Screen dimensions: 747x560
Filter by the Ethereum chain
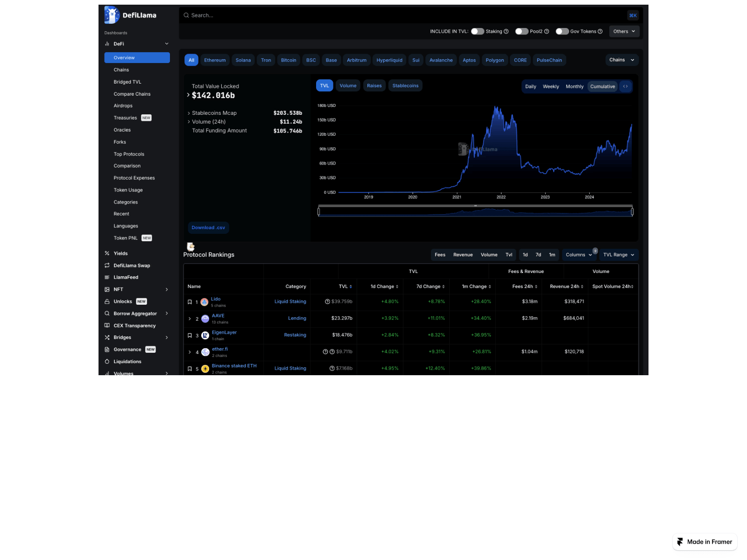tap(215, 60)
